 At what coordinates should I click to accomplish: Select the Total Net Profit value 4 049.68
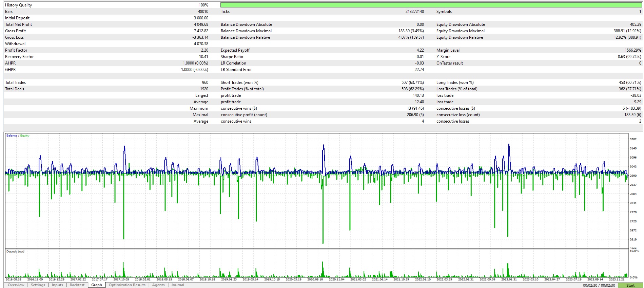pos(201,24)
